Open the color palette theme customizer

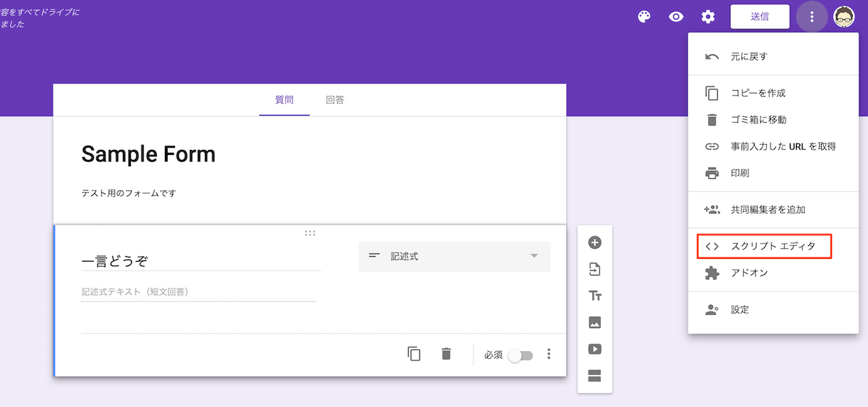(x=644, y=17)
